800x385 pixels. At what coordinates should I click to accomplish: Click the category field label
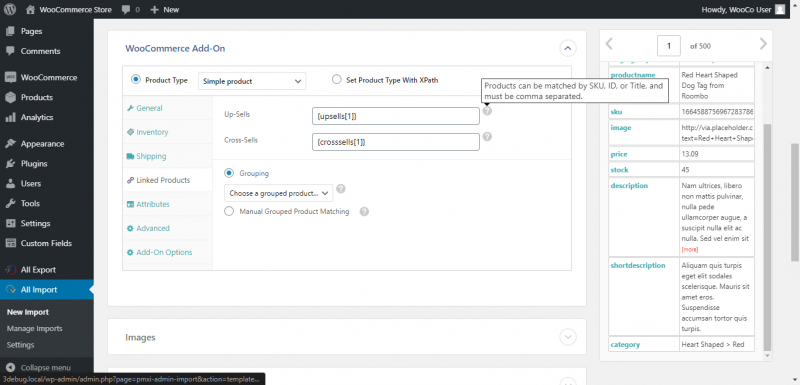click(625, 345)
